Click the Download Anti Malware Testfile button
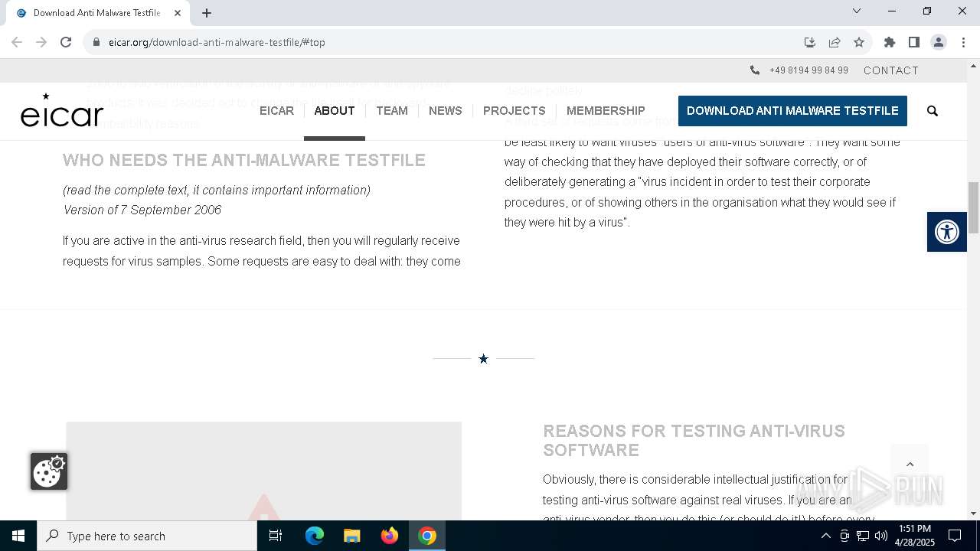This screenshot has height=551, width=980. 792,111
